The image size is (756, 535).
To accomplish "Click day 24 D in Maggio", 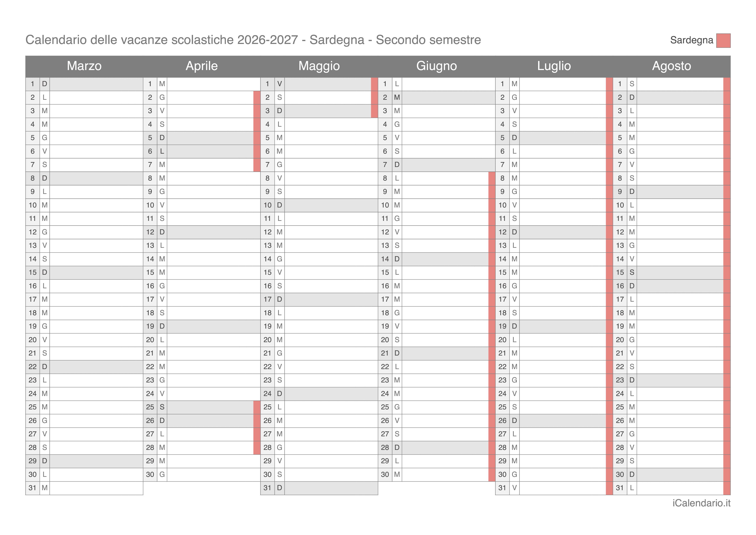I will click(319, 394).
